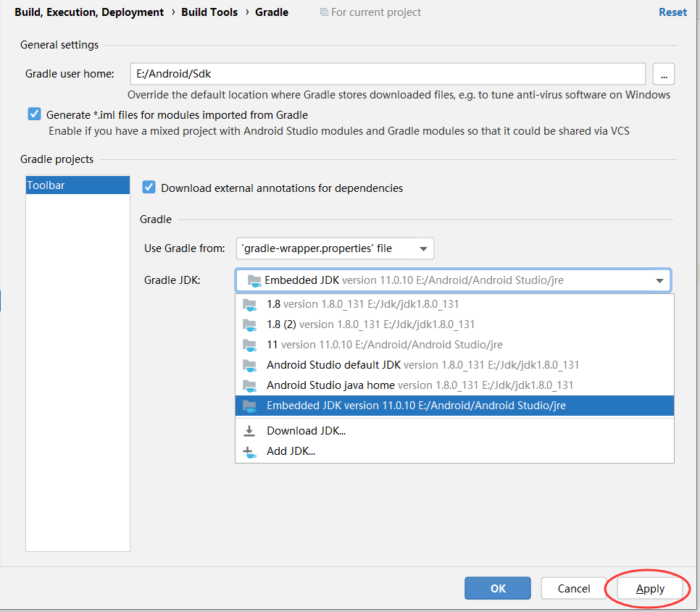Click the OK button
Image resolution: width=700 pixels, height=612 pixels.
click(498, 588)
